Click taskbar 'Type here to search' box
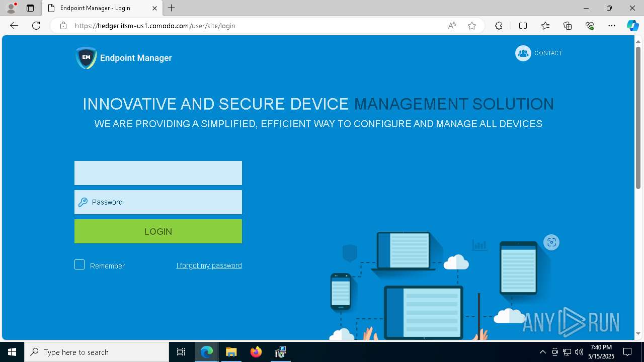The height and width of the screenshot is (362, 644). tap(97, 352)
